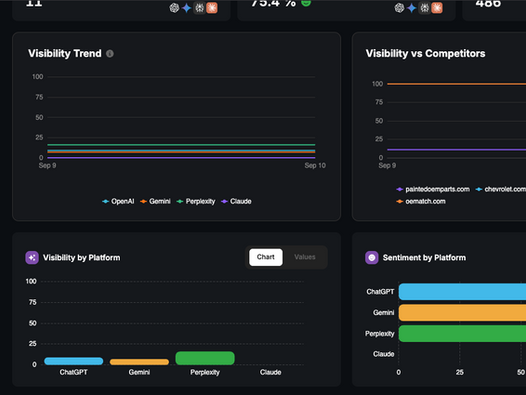Screen dimensions: 526x395
Task: Click the purple Visibility by Platform icon
Action: pyautogui.click(x=32, y=258)
